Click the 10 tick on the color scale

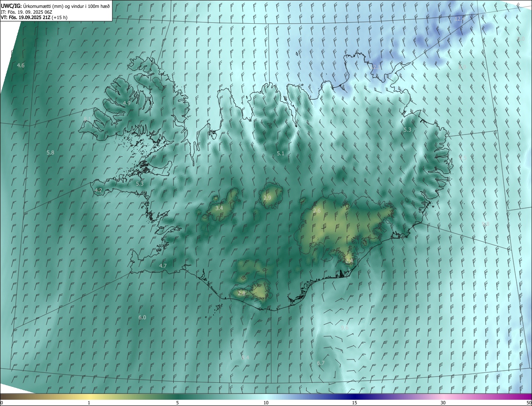pyautogui.click(x=266, y=403)
